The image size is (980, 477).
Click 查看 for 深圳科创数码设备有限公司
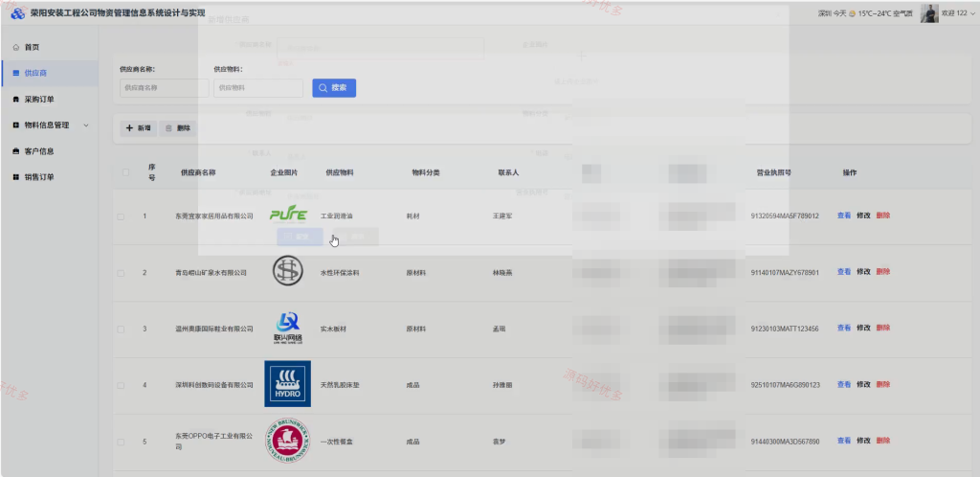844,384
